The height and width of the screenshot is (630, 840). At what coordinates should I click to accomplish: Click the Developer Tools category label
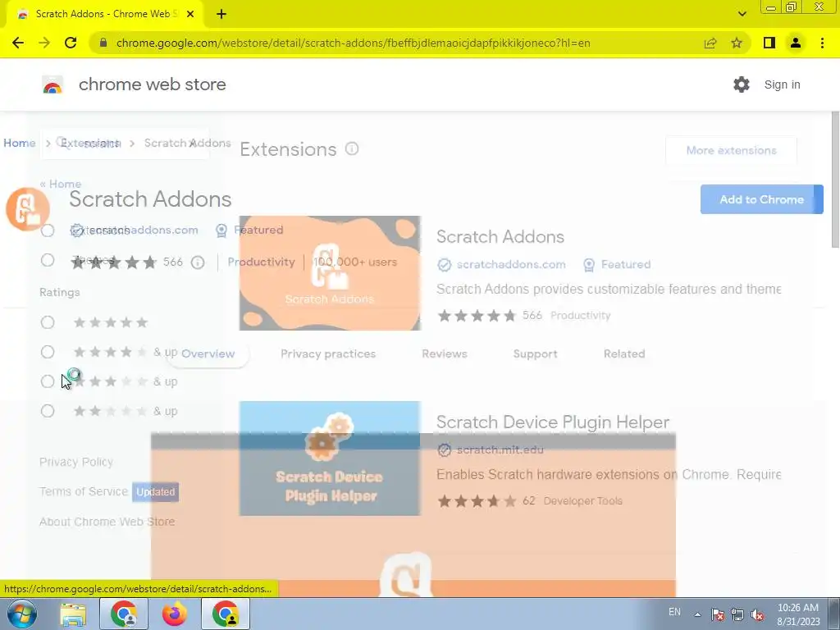click(583, 501)
